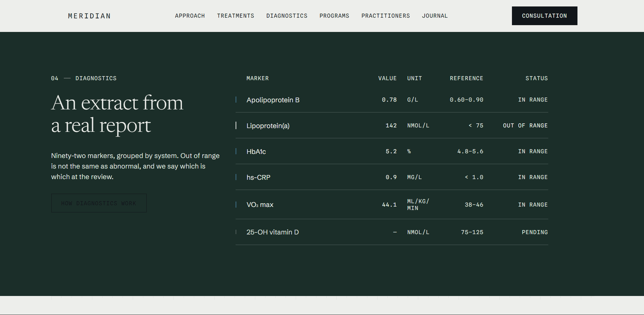Click the value 0.9 for hs-CRP
This screenshot has height=315, width=644.
[x=391, y=177]
